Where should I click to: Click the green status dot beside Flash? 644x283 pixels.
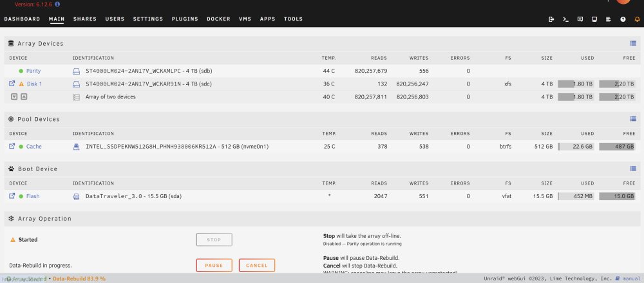point(21,196)
